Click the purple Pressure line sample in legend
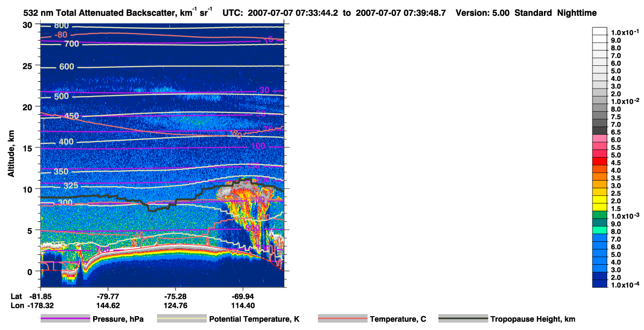The image size is (644, 330). pyautogui.click(x=65, y=319)
